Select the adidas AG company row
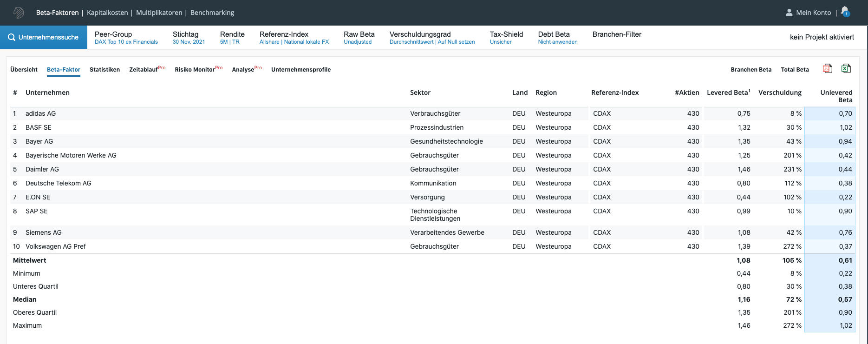 pyautogui.click(x=40, y=113)
